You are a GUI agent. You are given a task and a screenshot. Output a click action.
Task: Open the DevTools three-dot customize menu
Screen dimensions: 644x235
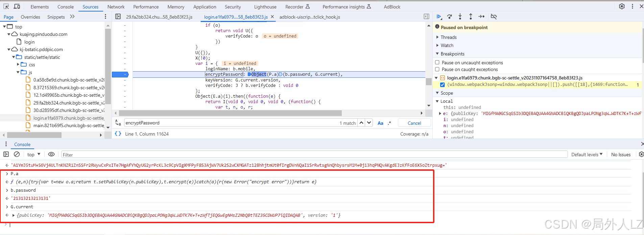pos(633,6)
